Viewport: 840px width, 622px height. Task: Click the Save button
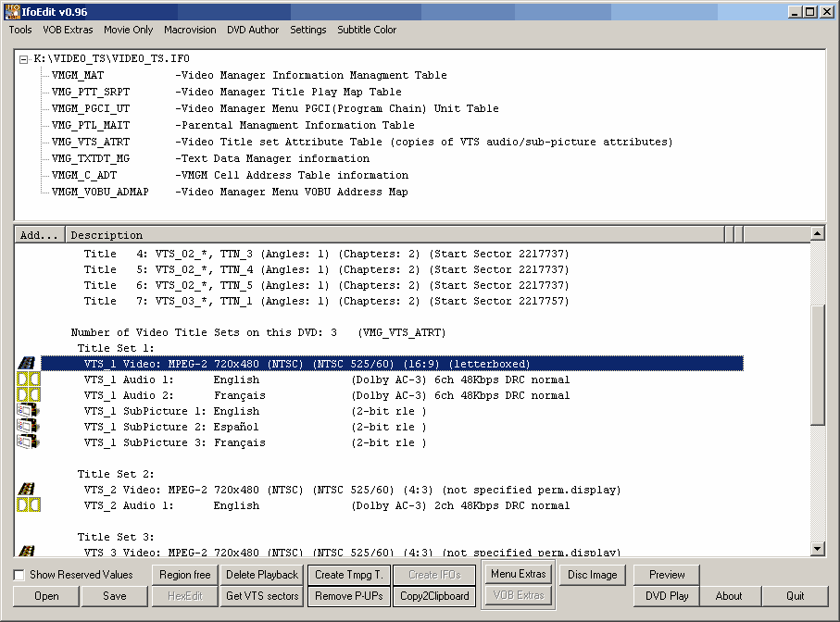[x=115, y=596]
